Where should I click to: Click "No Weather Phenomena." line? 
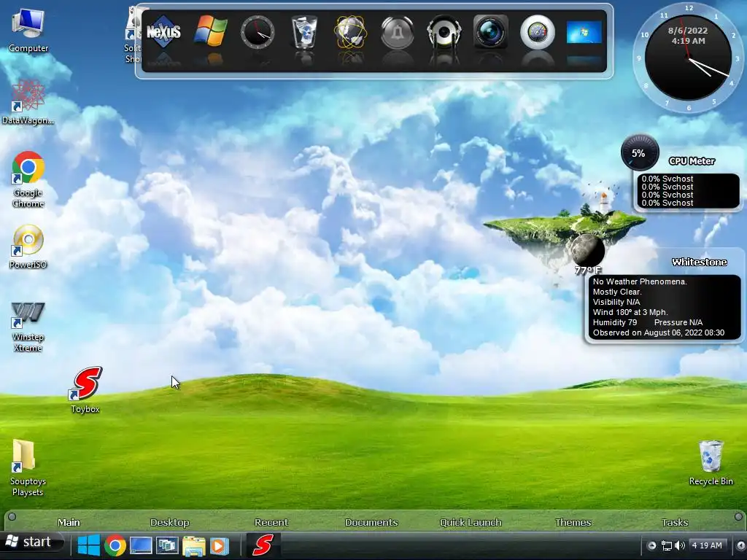(x=640, y=281)
